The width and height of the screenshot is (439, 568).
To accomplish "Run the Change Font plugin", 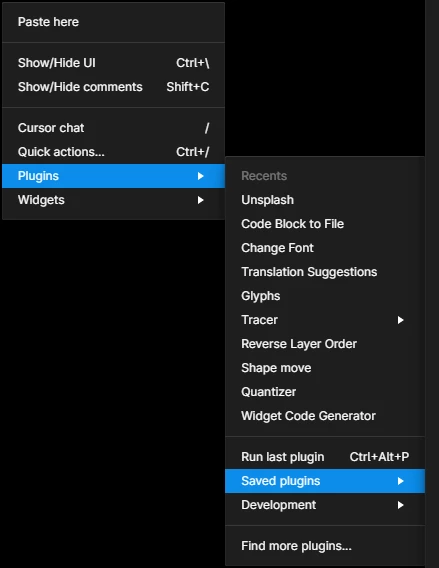I will point(325,247).
